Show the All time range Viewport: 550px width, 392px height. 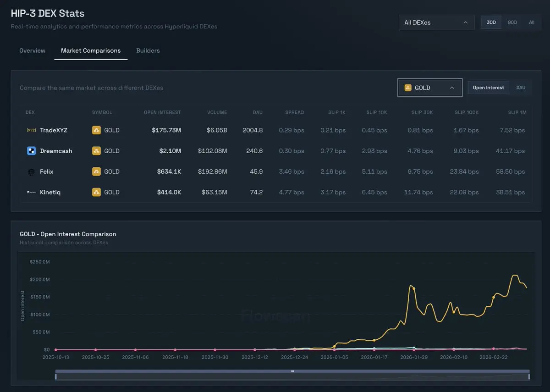tap(531, 22)
